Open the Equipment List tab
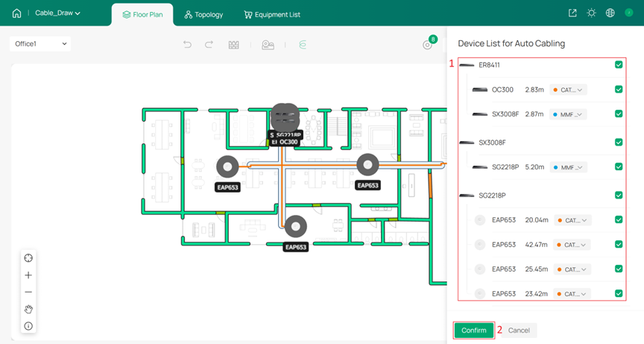Viewport: 644px width, 344px height. (x=272, y=14)
